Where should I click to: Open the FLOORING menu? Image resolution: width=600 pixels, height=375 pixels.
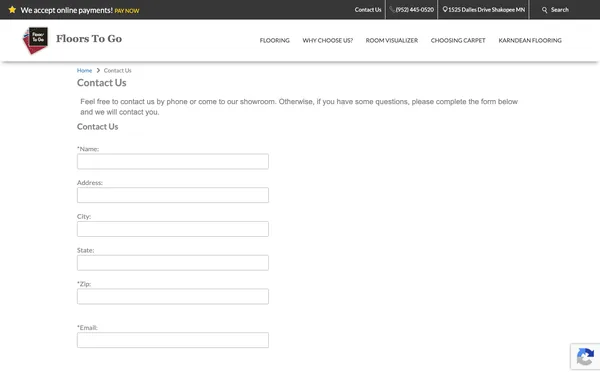[274, 40]
